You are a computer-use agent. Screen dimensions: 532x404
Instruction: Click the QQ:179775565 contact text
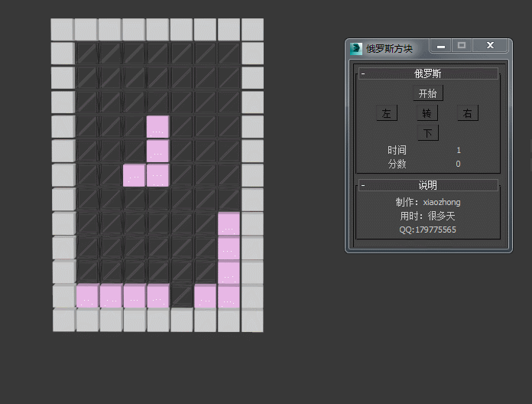click(x=427, y=230)
